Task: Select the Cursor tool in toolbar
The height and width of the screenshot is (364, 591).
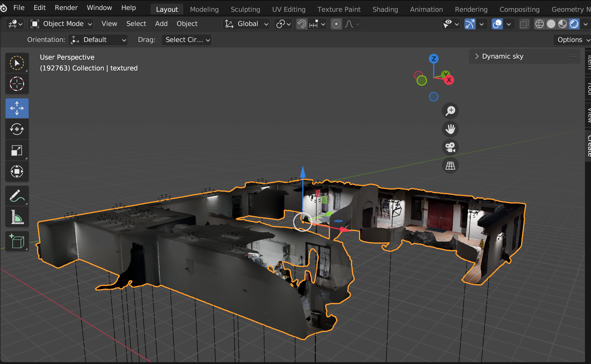Action: [x=17, y=84]
